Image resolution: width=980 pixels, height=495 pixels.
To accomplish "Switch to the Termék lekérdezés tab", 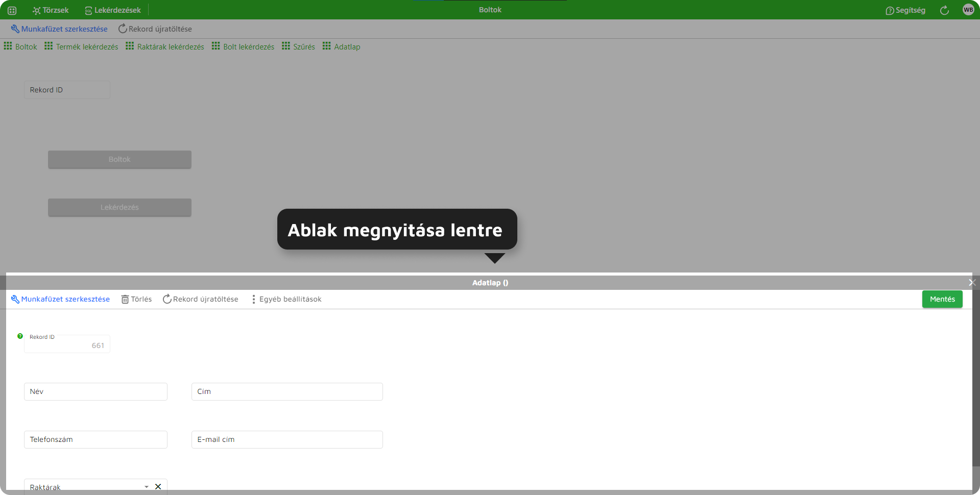I will (x=81, y=46).
